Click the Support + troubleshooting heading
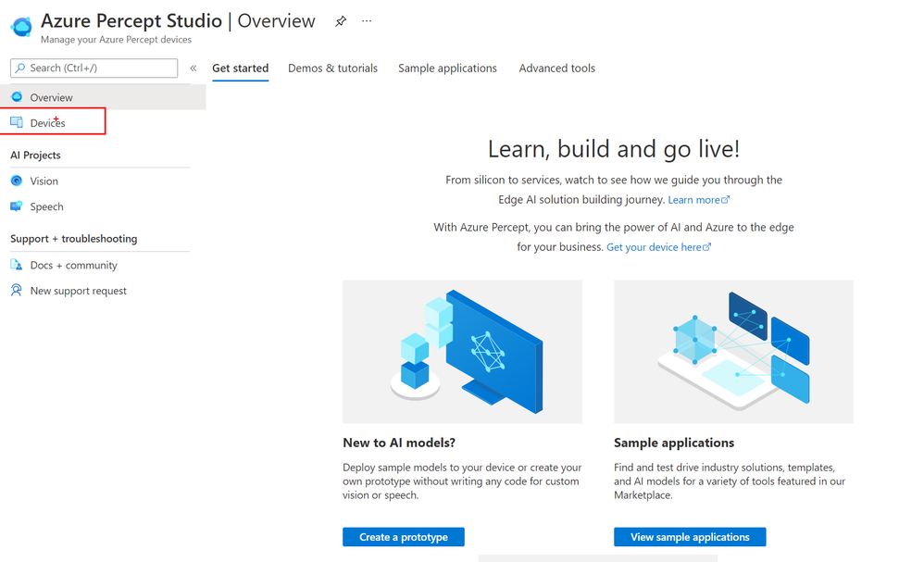 pos(74,239)
